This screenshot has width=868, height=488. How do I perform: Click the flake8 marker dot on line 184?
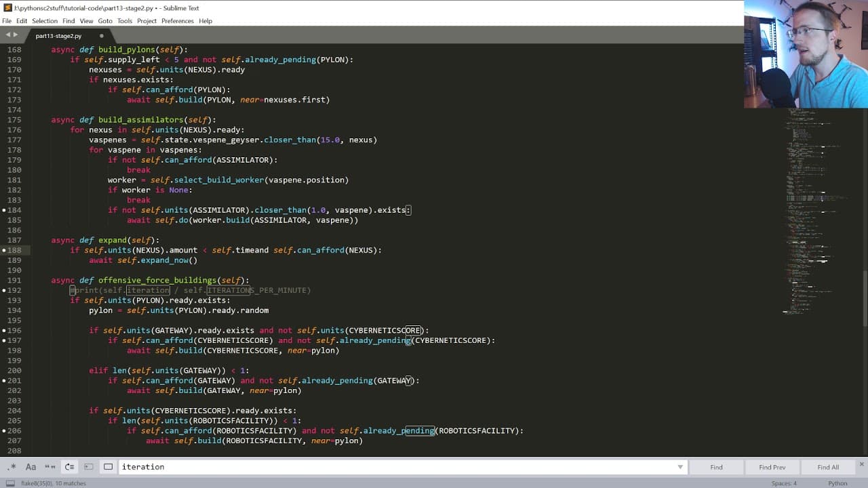click(3, 210)
